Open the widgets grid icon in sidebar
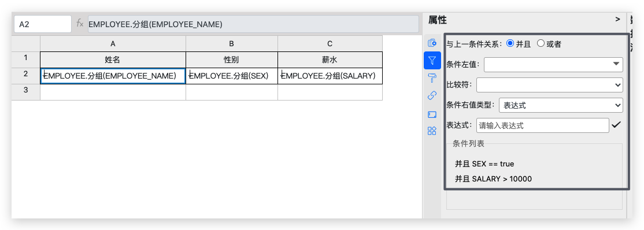This screenshot has width=644, height=230. (x=432, y=131)
